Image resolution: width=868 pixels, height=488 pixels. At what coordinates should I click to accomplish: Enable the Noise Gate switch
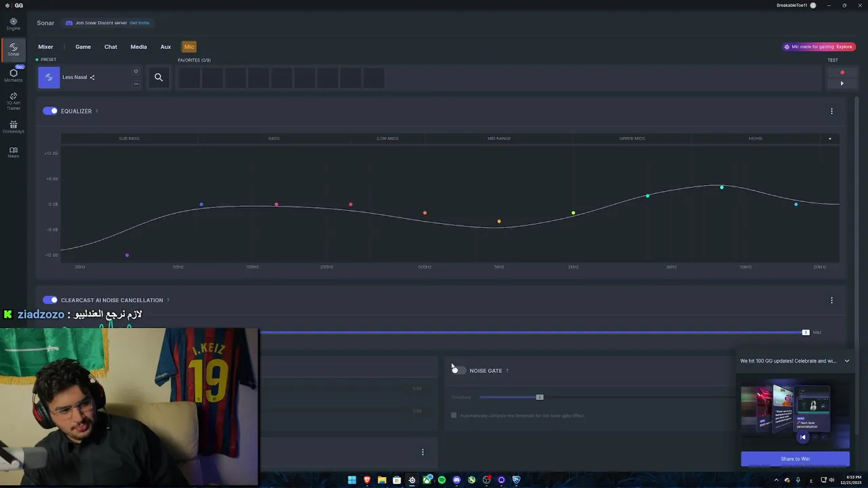(x=458, y=371)
